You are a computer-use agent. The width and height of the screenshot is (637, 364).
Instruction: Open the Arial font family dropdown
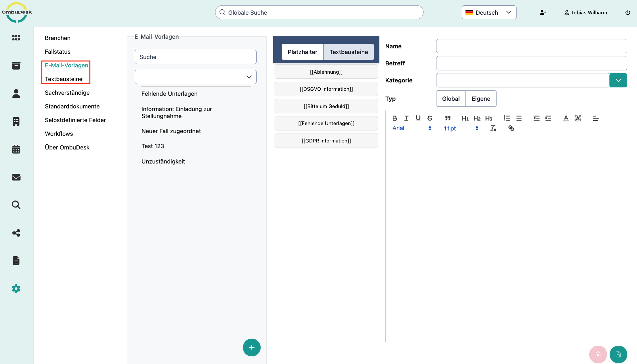412,128
